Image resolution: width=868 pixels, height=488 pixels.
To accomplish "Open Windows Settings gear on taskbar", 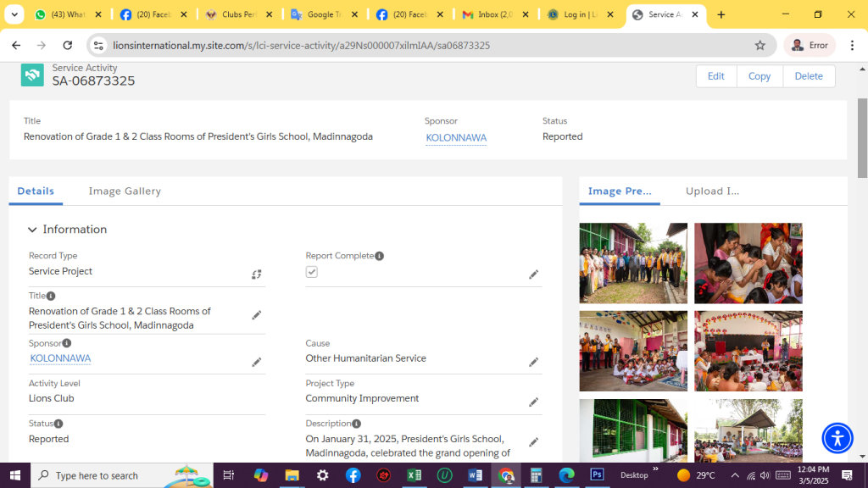I will pos(323,475).
